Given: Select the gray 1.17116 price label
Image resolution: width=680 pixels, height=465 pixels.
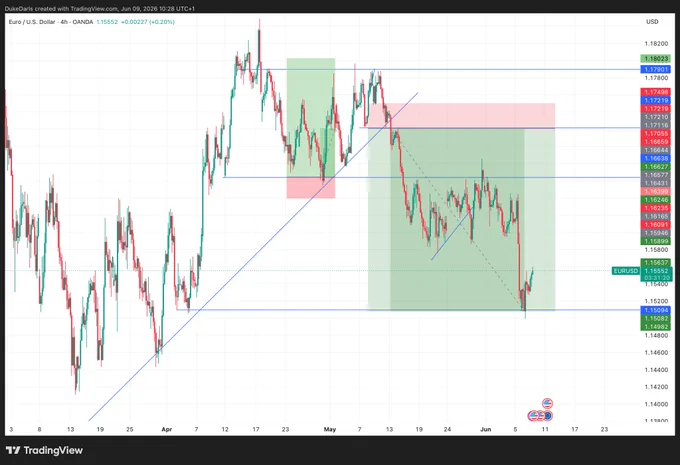Looking at the screenshot, I should tap(656, 125).
